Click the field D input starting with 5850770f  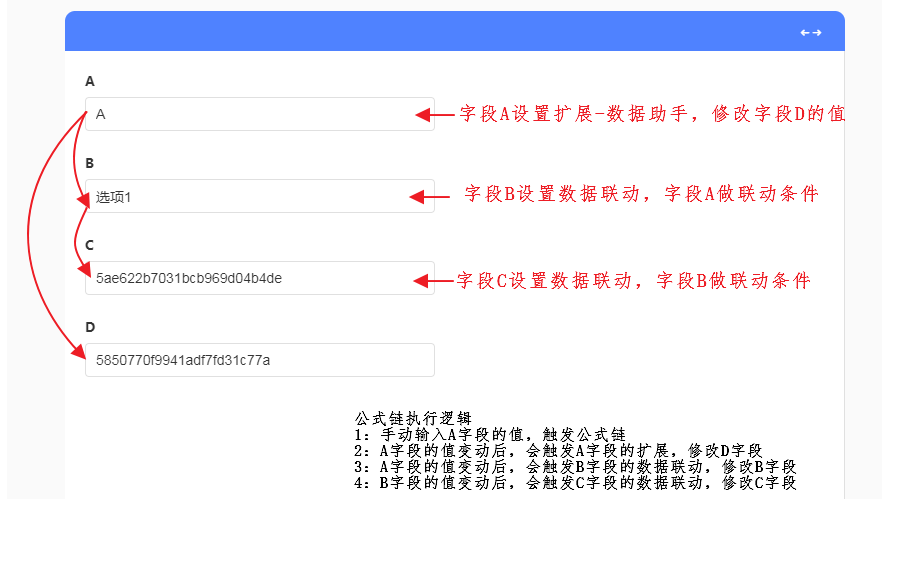(x=260, y=360)
